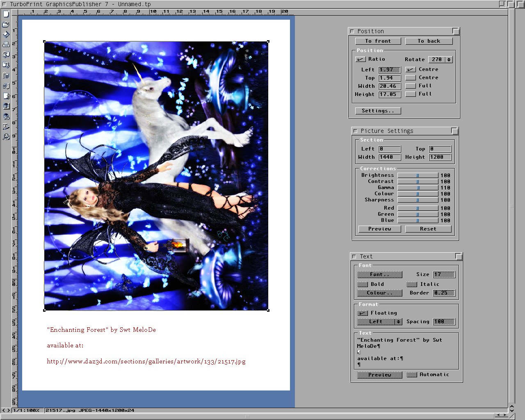
Task: Click the Text panel text entry area
Action: [407, 352]
